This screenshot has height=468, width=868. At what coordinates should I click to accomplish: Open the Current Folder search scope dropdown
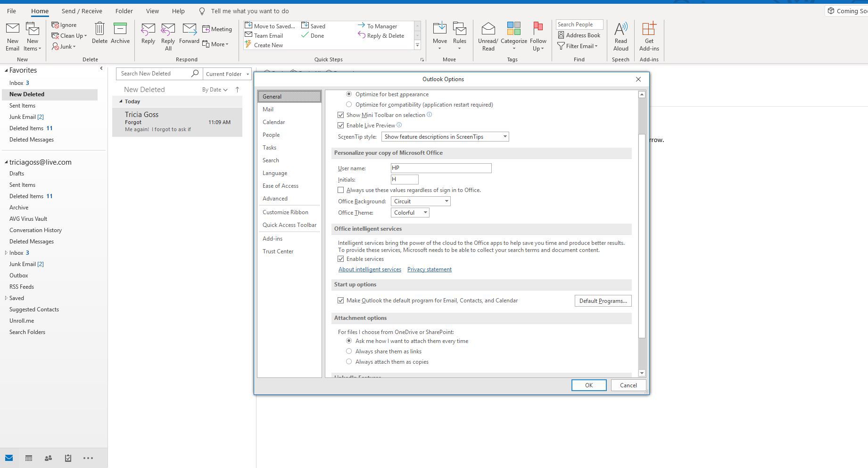(x=227, y=74)
